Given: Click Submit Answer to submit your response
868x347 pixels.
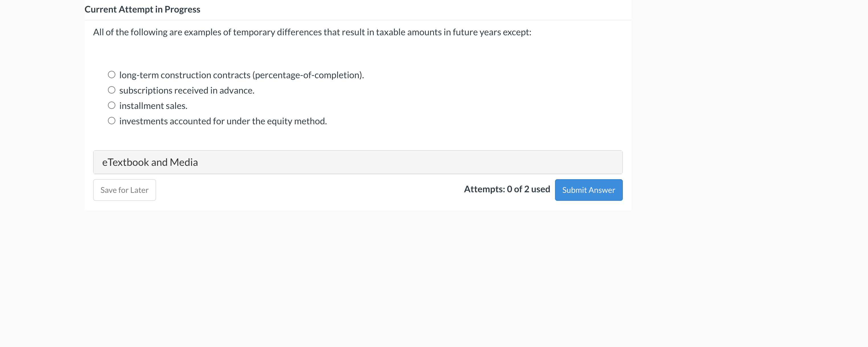Looking at the screenshot, I should 589,189.
